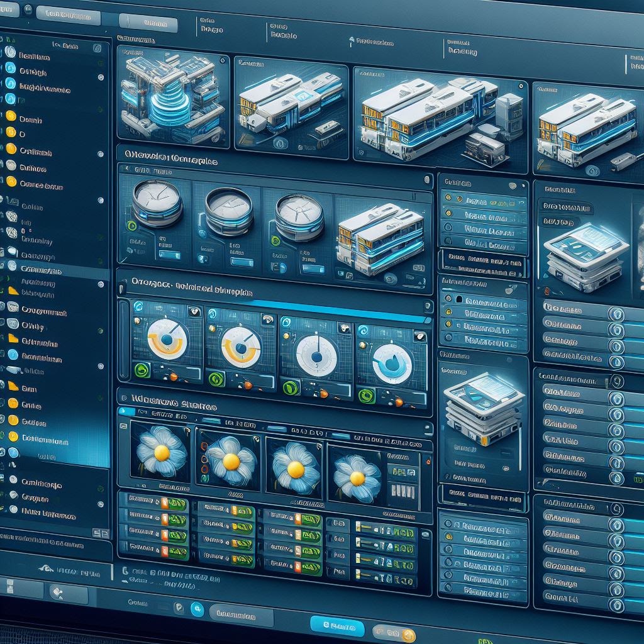Click the corner circle button on the tower thumbnail
644x644 pixels.
pos(222,60)
